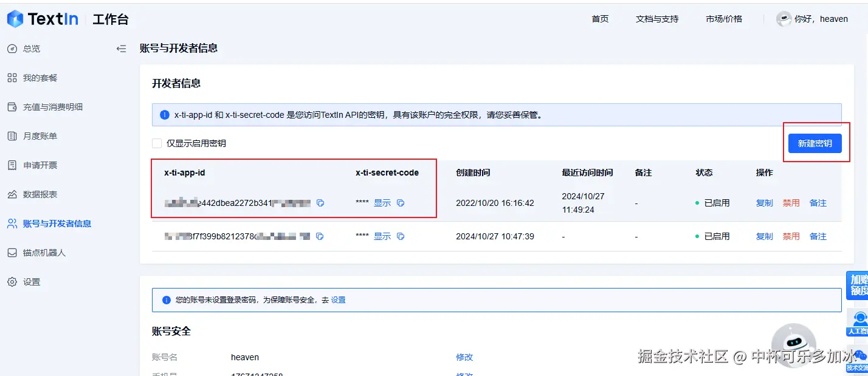Screen dimensions: 868x376
Task: Collapse the sidebar with the toggle icon
Action: (x=121, y=49)
